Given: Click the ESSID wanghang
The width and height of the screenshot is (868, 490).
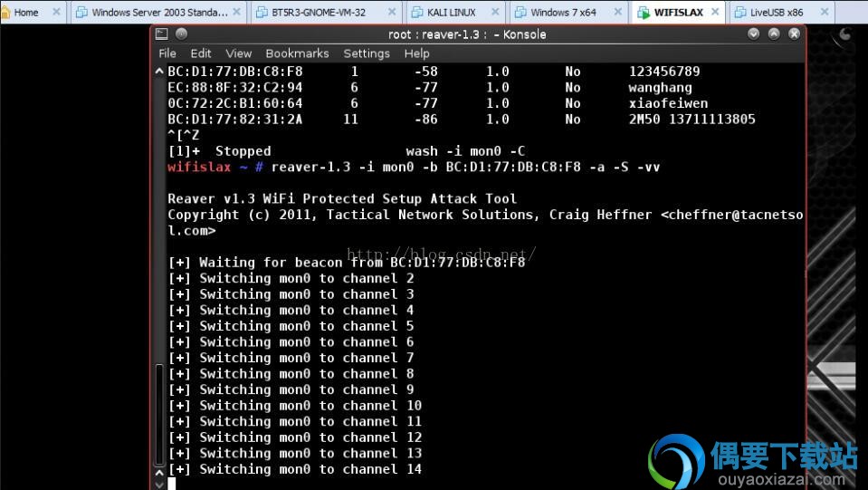Looking at the screenshot, I should pos(660,88).
